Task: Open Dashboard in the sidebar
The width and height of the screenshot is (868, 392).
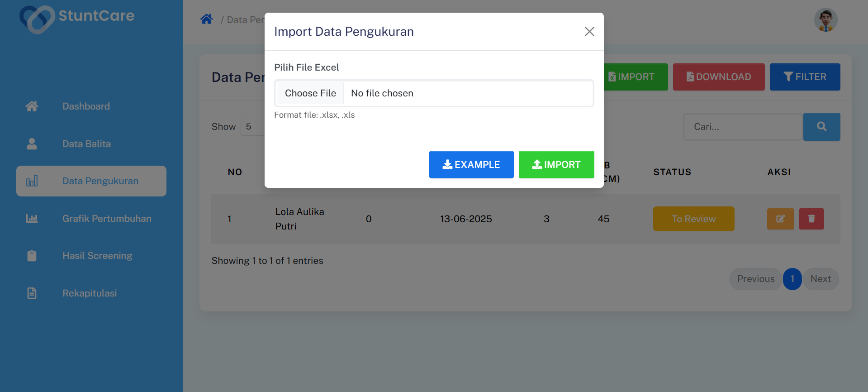Action: pos(86,106)
